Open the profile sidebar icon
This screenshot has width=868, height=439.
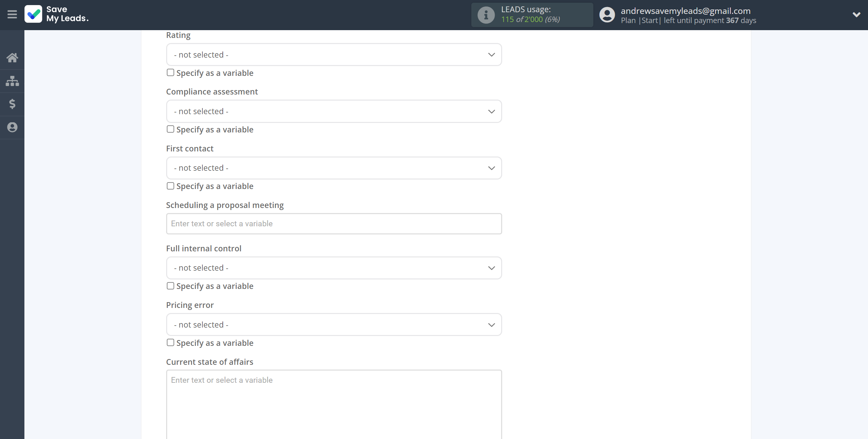12,127
